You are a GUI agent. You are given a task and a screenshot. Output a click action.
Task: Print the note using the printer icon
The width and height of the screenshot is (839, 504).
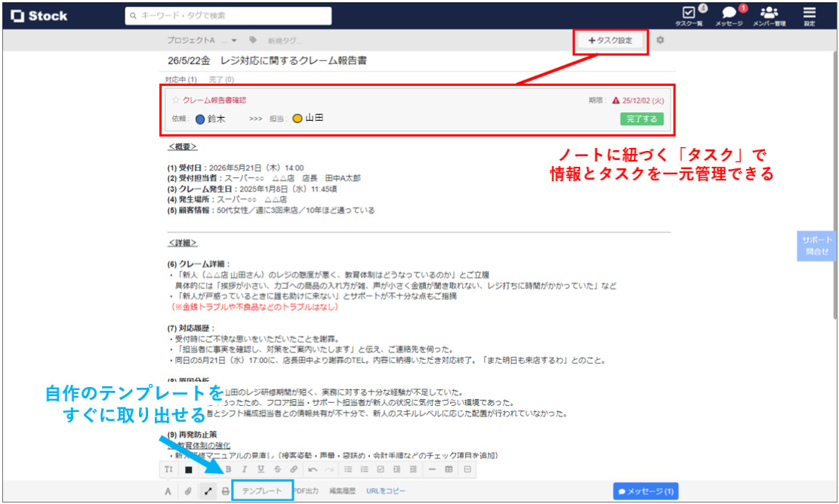click(225, 490)
